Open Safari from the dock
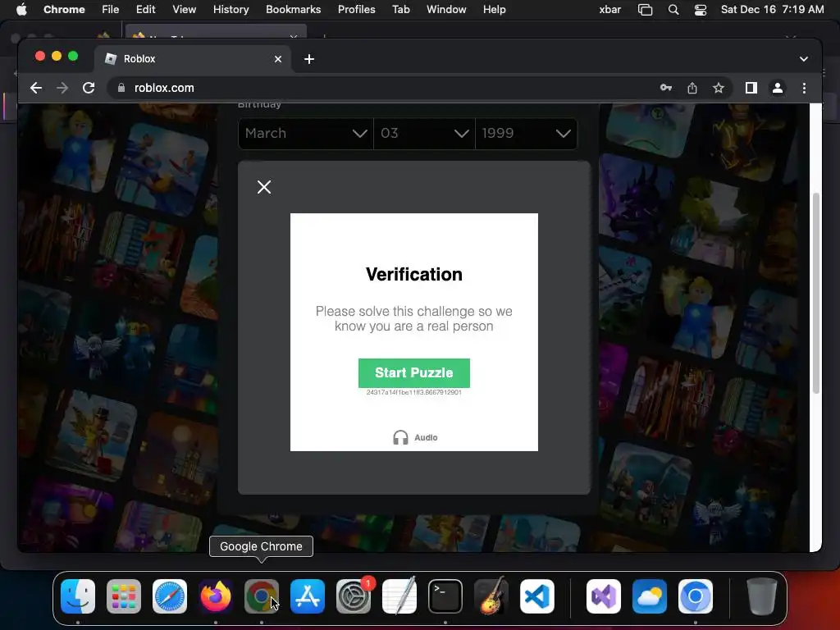This screenshot has height=630, width=840. (x=170, y=596)
